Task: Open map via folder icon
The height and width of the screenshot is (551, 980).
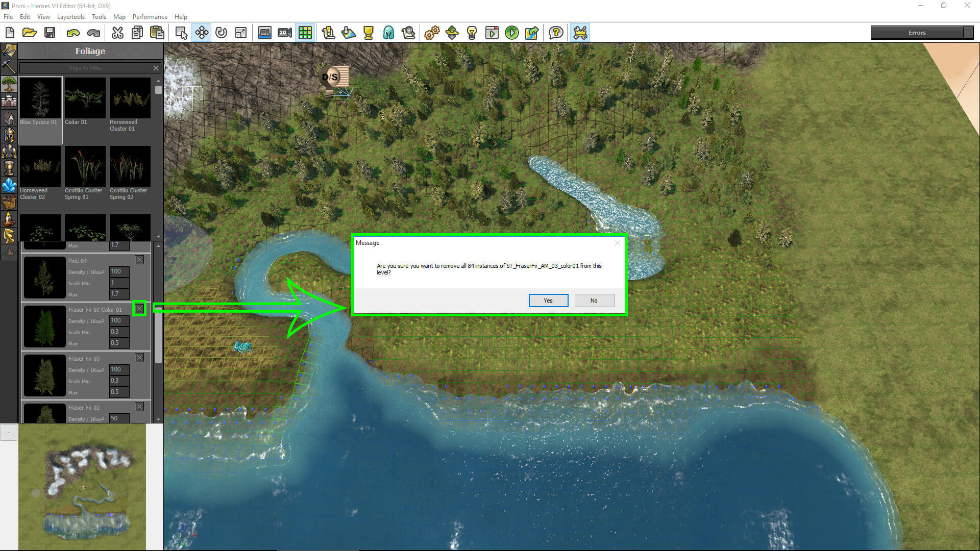Action: [x=29, y=33]
